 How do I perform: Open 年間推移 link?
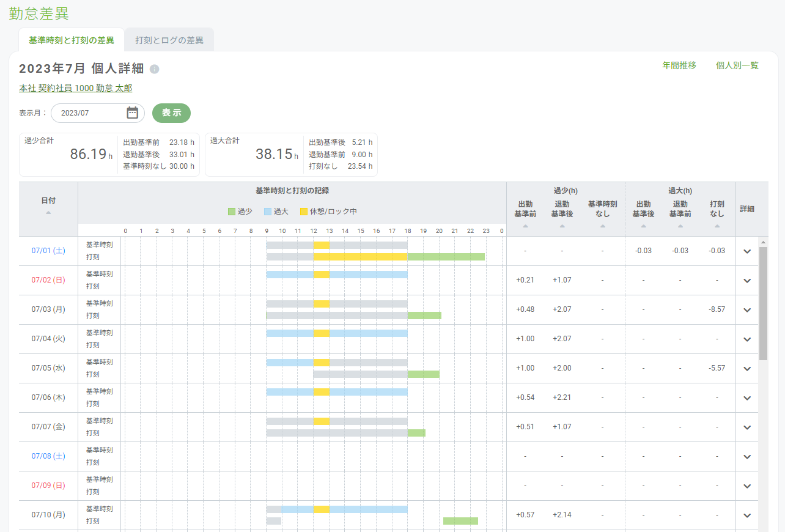[679, 65]
